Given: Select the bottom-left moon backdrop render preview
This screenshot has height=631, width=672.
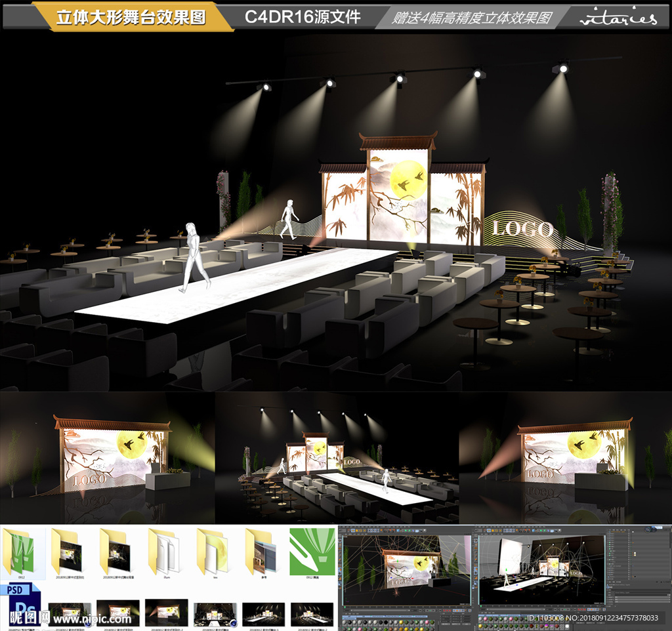Looking at the screenshot, I should tap(107, 457).
